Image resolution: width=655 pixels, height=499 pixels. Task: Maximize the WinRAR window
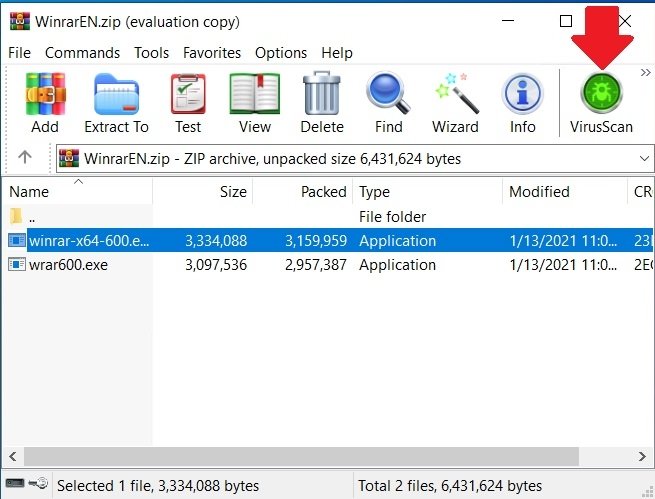[566, 20]
